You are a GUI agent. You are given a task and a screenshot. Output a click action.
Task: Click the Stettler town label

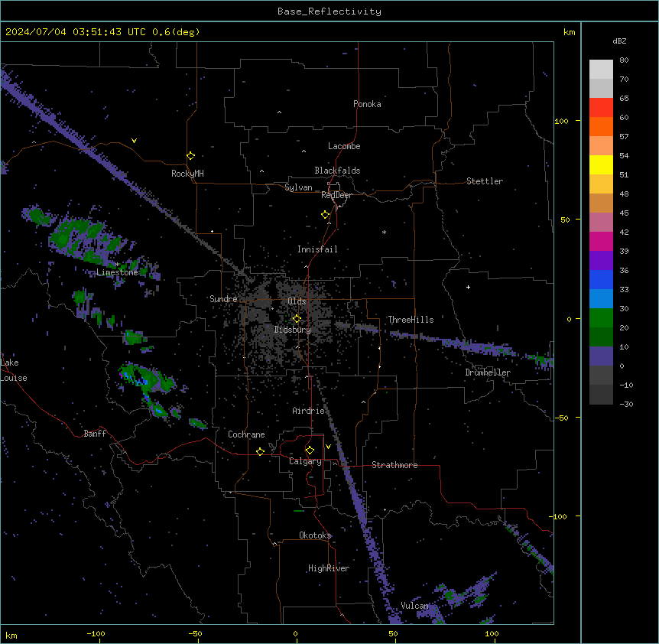pyautogui.click(x=485, y=181)
